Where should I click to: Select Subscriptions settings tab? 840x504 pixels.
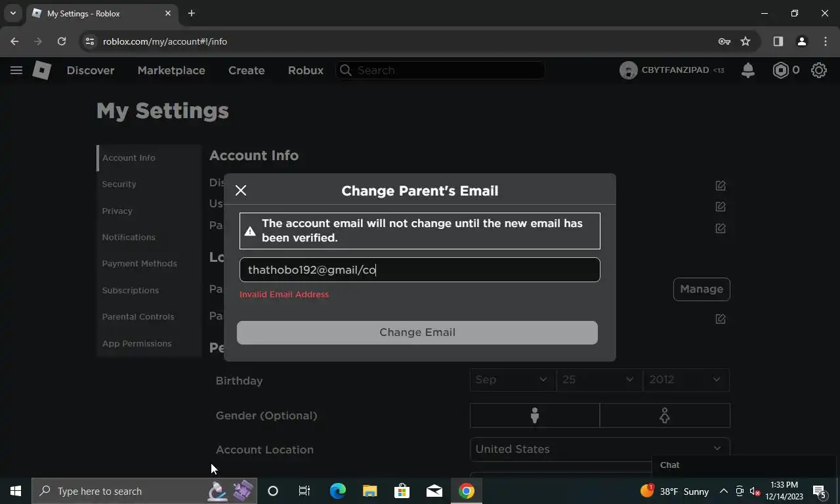(x=149, y=290)
